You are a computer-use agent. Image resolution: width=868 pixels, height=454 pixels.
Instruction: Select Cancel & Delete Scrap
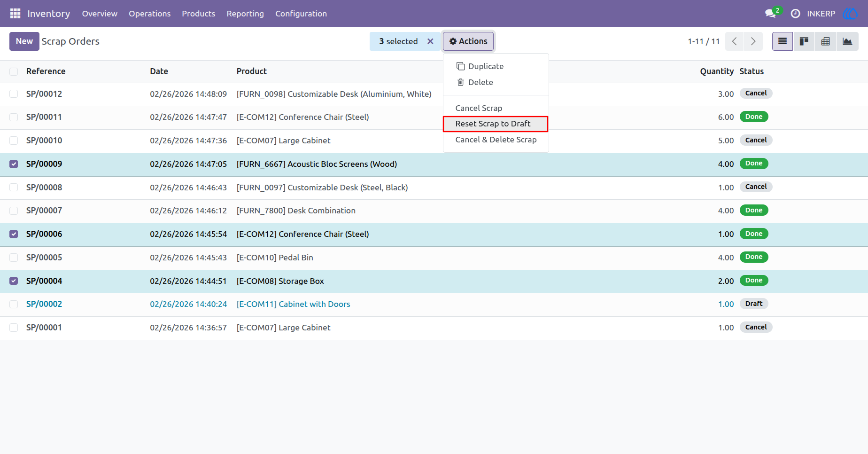coord(496,140)
